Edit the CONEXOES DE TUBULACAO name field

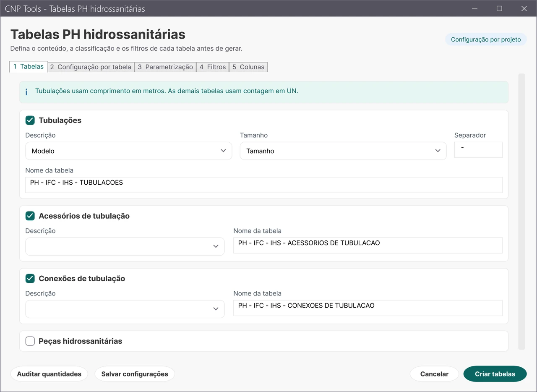[368, 308]
